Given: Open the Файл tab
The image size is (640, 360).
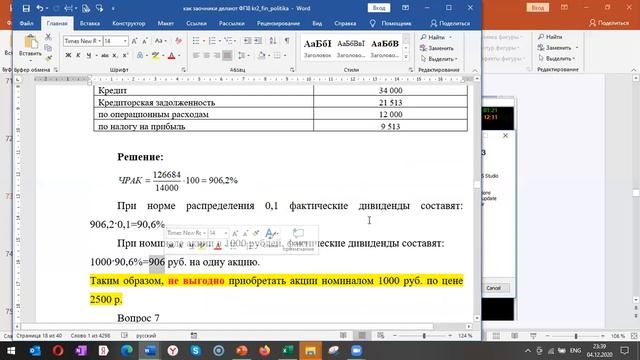Looking at the screenshot, I should pos(27,23).
